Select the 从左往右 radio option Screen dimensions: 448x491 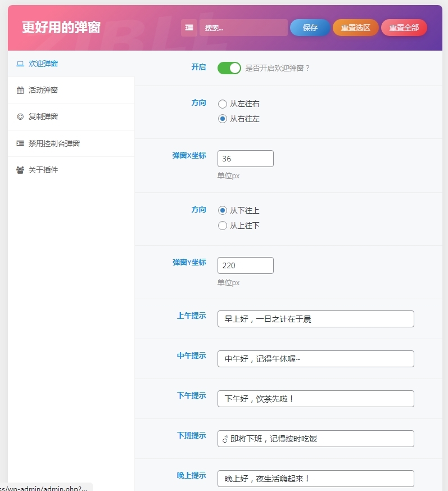(223, 104)
